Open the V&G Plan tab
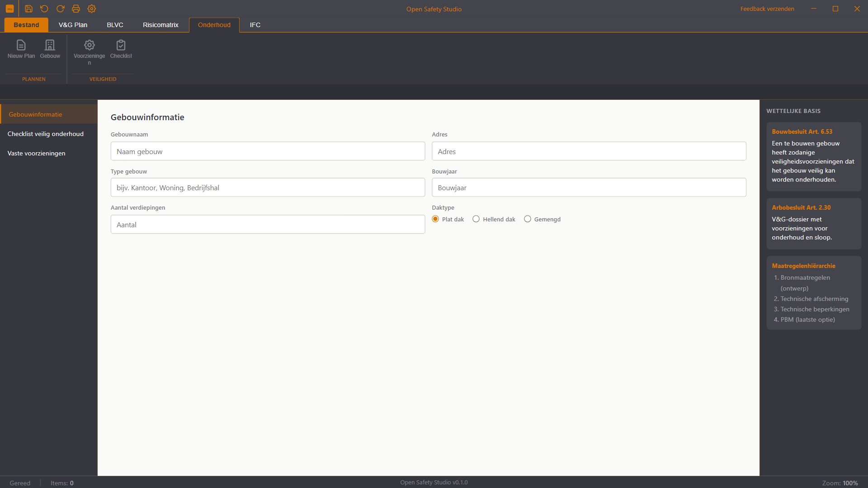868x488 pixels. tap(73, 25)
